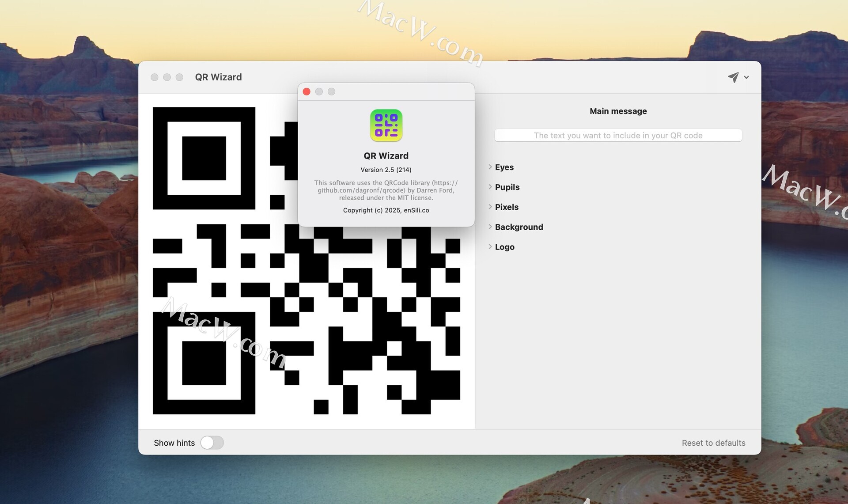
Task: Toggle the Show hints switch
Action: [x=212, y=443]
